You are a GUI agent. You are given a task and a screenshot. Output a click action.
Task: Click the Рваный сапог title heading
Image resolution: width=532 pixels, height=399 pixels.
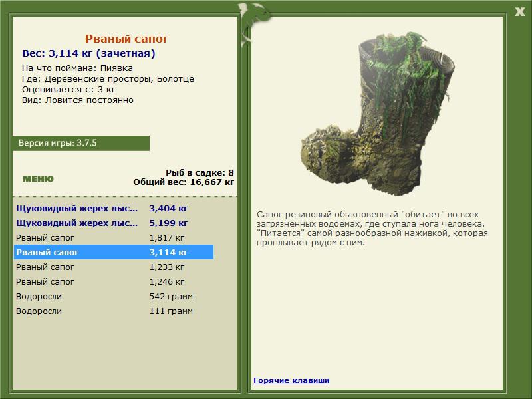(126, 39)
